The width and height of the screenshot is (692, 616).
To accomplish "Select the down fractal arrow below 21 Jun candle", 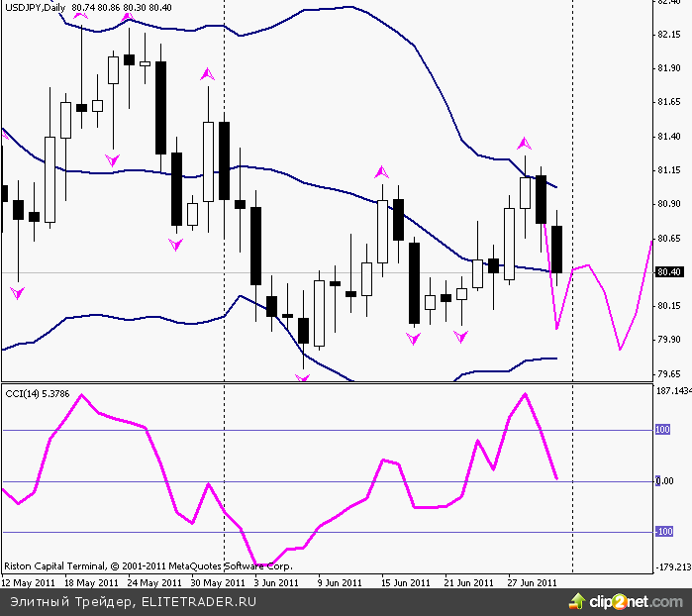I will pyautogui.click(x=460, y=337).
